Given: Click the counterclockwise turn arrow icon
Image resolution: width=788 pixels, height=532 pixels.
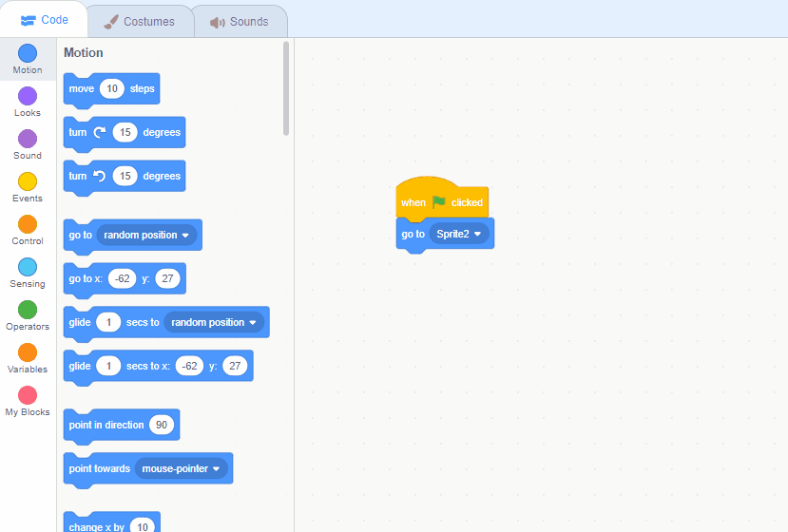Looking at the screenshot, I should click(100, 176).
